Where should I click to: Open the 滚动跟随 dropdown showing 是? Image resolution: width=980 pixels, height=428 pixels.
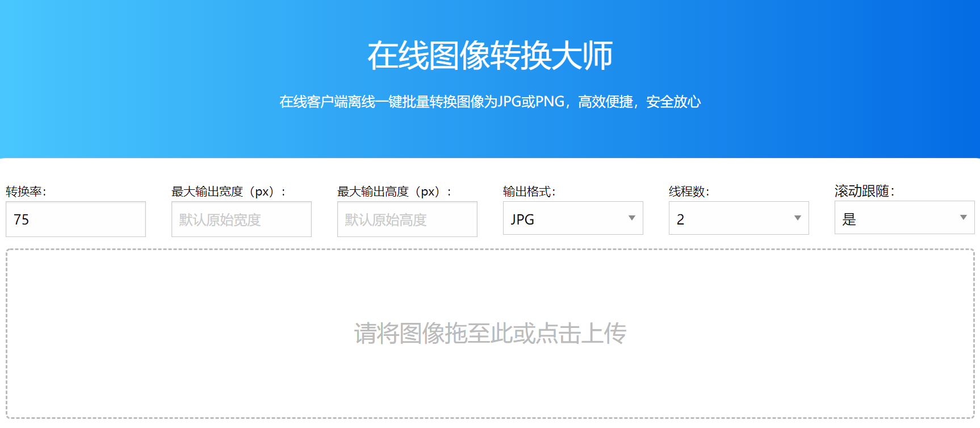pos(897,218)
